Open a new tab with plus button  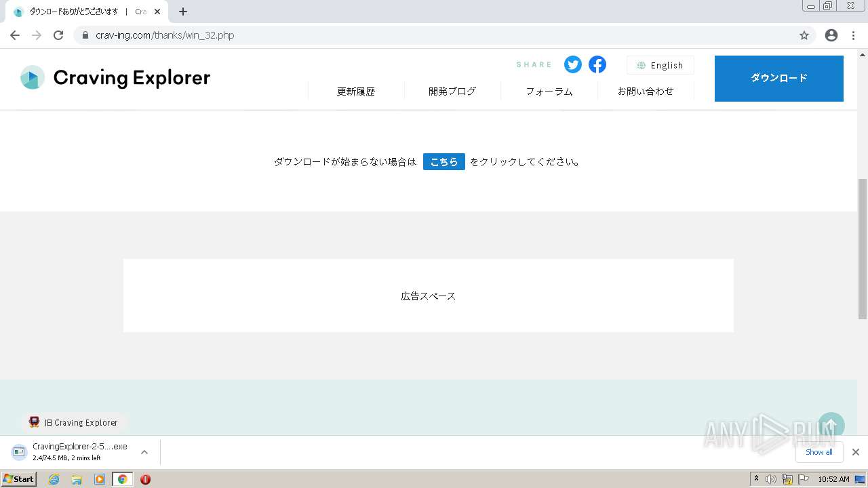[x=183, y=12]
